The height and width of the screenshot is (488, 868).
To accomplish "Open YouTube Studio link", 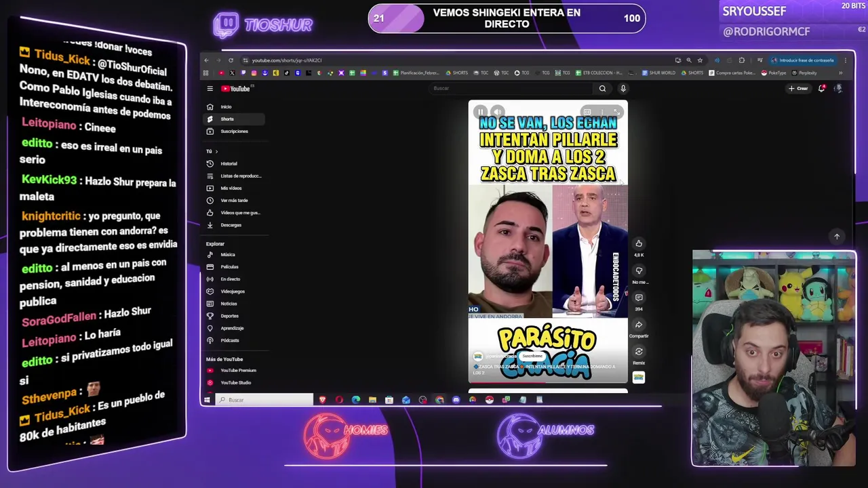I will pos(235,382).
